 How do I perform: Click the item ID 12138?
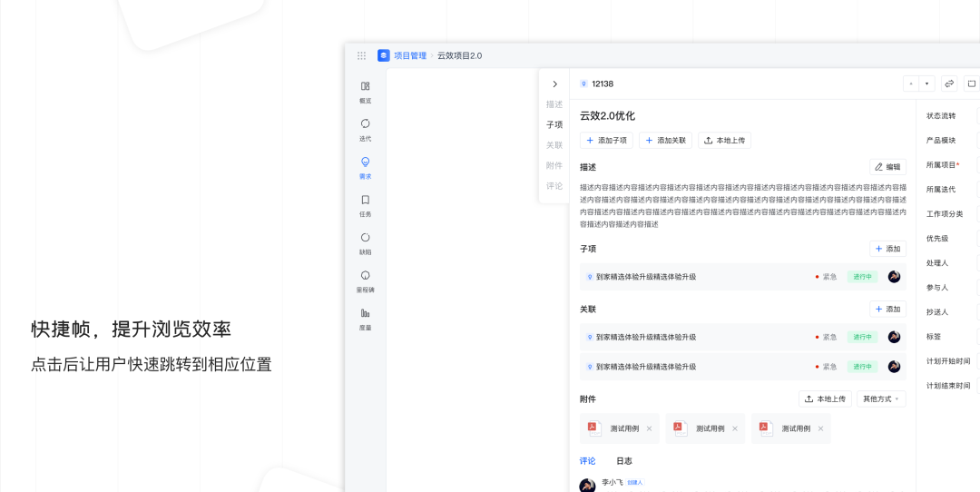tap(603, 84)
